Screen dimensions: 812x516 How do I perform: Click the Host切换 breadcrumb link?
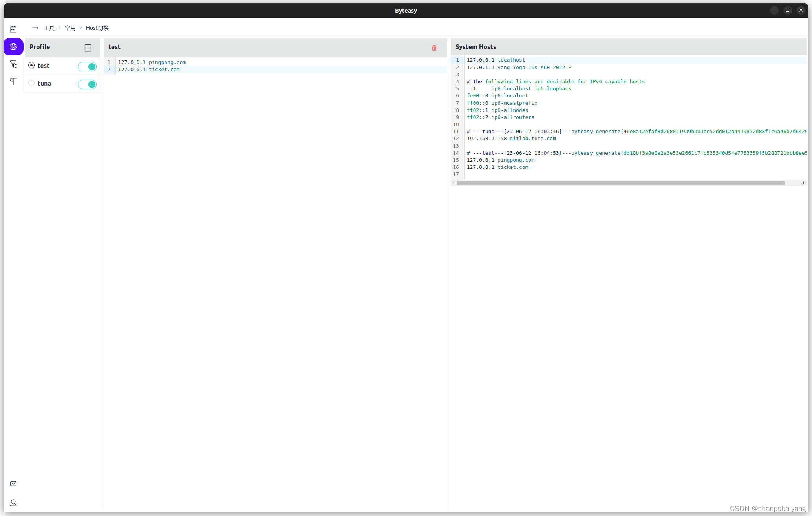coord(97,28)
